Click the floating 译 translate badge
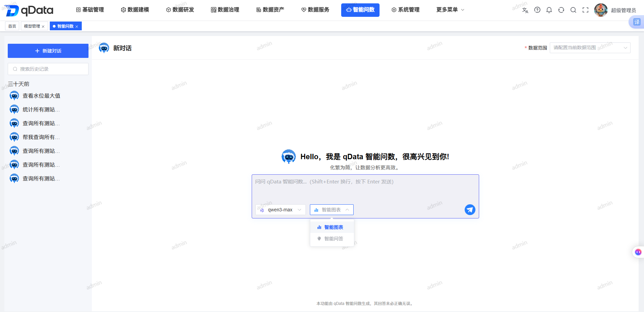The height and width of the screenshot is (312, 644). click(x=637, y=22)
